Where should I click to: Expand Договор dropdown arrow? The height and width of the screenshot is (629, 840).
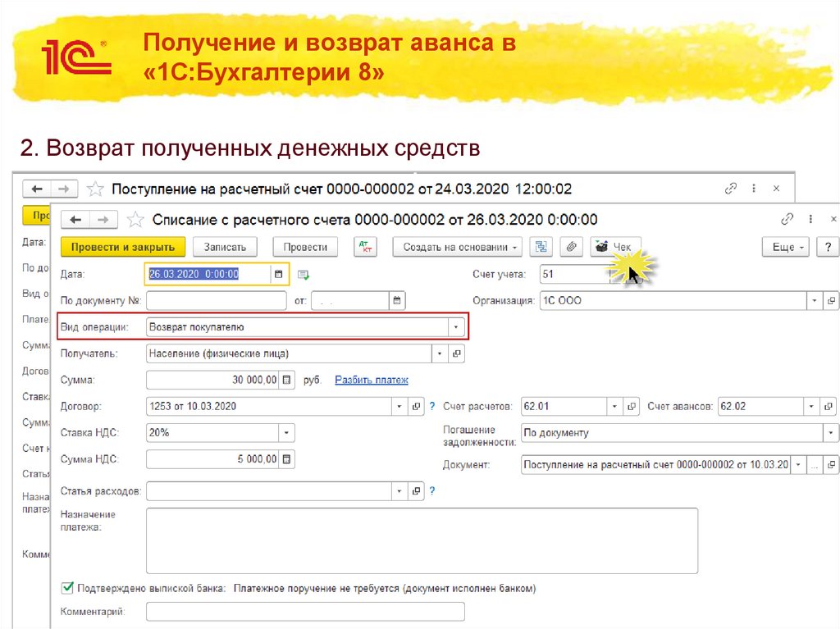click(399, 406)
